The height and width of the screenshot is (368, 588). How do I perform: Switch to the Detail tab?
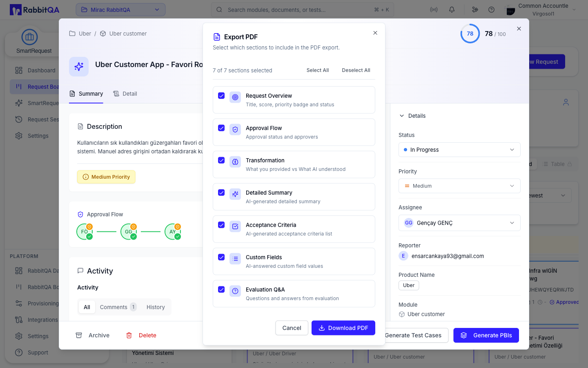pos(125,94)
